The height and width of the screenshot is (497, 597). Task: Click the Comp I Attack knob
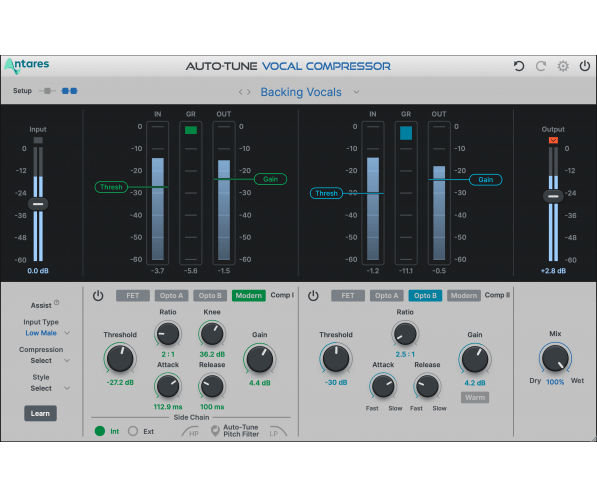(x=168, y=387)
